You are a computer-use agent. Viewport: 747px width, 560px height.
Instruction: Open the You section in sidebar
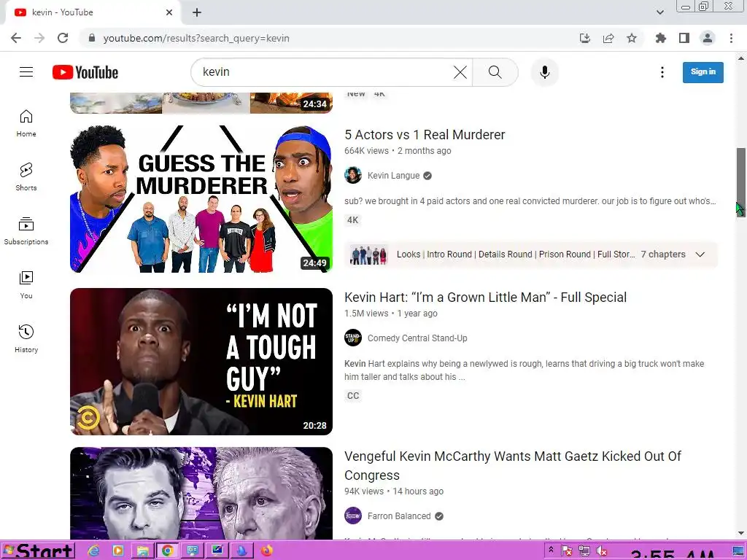pyautogui.click(x=26, y=285)
